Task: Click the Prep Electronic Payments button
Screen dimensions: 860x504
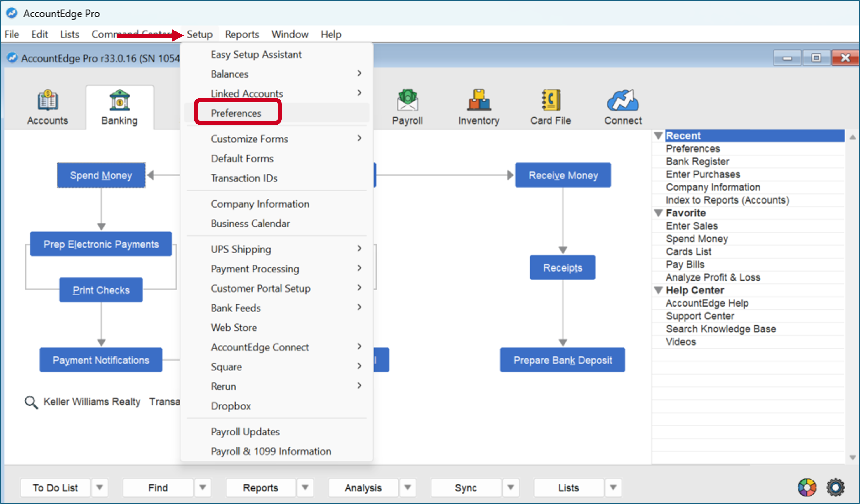Action: click(x=101, y=244)
